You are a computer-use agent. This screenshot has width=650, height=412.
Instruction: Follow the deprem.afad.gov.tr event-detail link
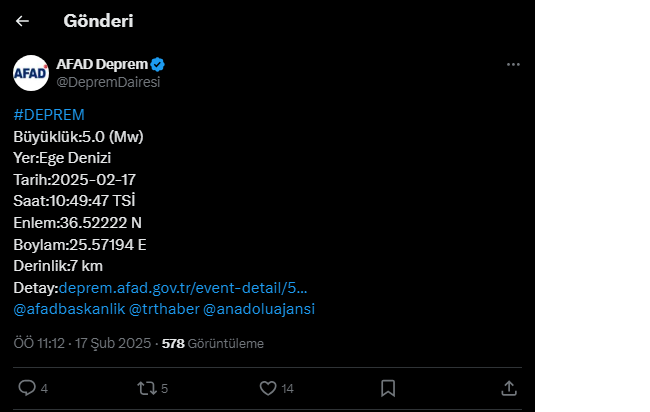click(183, 288)
